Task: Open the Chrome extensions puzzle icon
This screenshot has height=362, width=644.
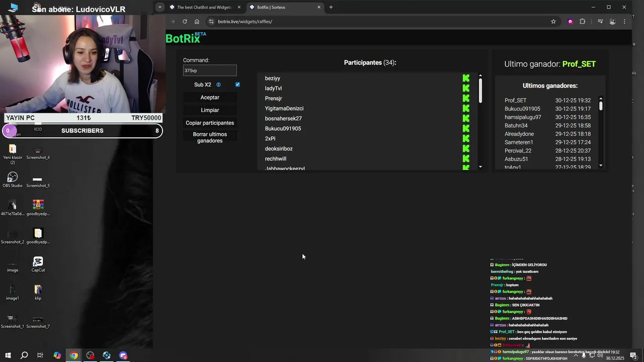Action: click(583, 22)
